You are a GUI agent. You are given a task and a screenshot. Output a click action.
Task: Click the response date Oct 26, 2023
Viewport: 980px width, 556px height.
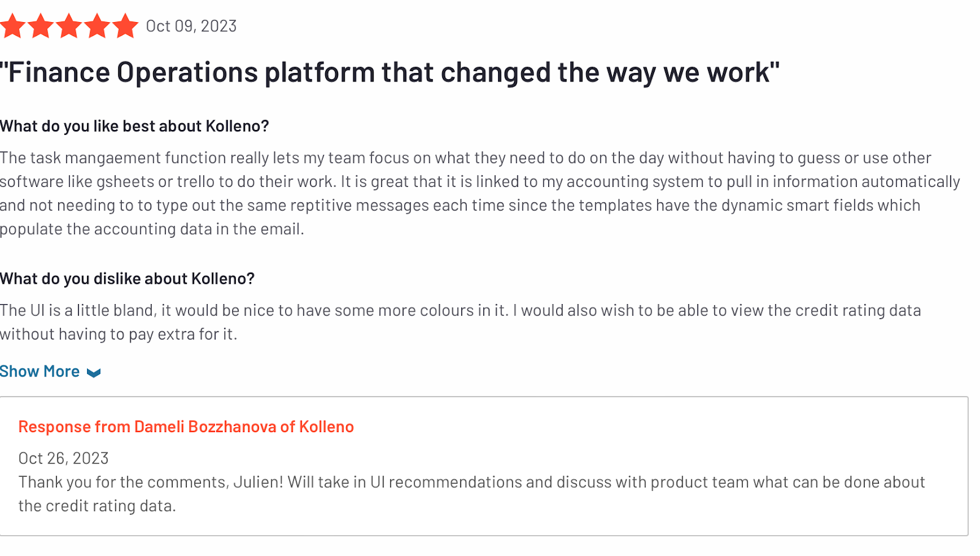click(x=64, y=459)
